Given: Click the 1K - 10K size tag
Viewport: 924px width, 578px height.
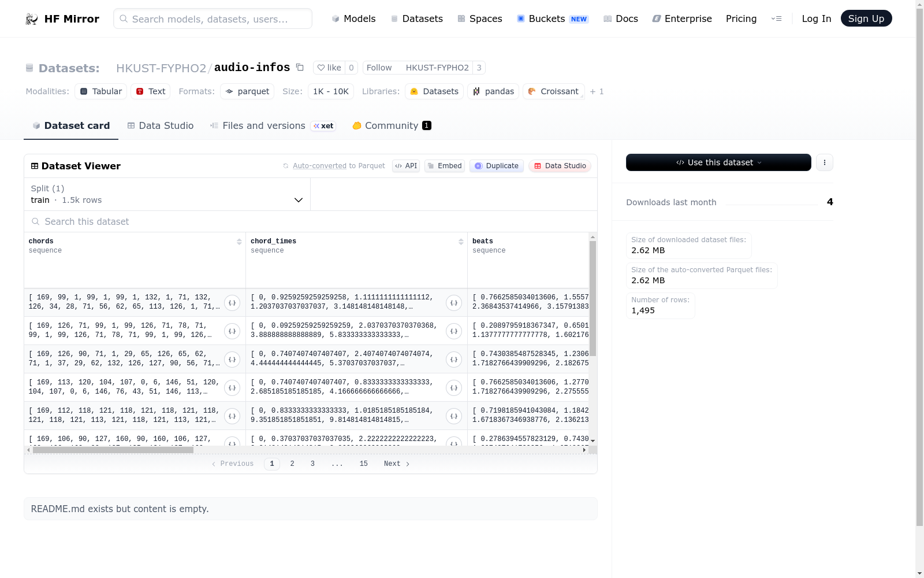Looking at the screenshot, I should (331, 91).
